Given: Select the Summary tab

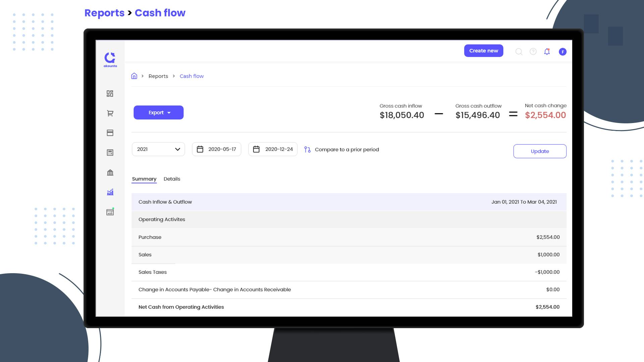Looking at the screenshot, I should point(144,179).
